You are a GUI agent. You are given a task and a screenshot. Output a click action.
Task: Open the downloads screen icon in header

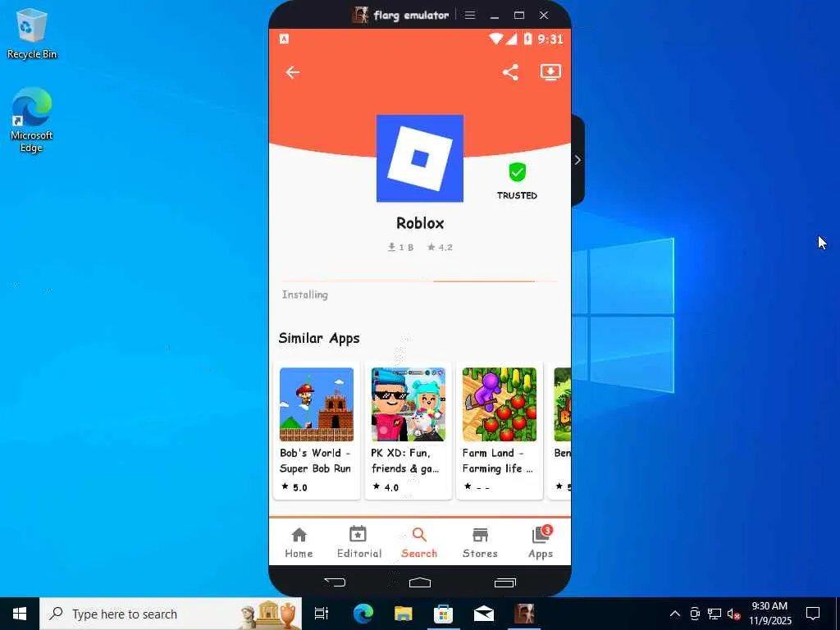(550, 72)
